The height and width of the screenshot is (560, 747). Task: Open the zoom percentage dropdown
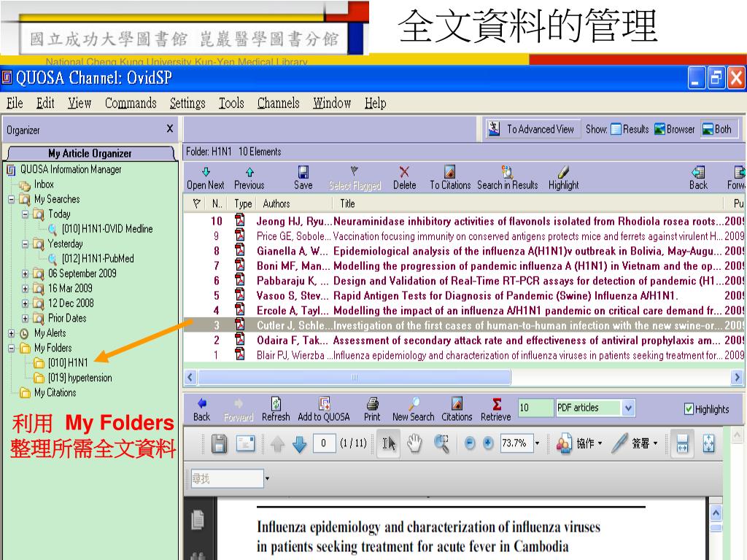coord(538,443)
